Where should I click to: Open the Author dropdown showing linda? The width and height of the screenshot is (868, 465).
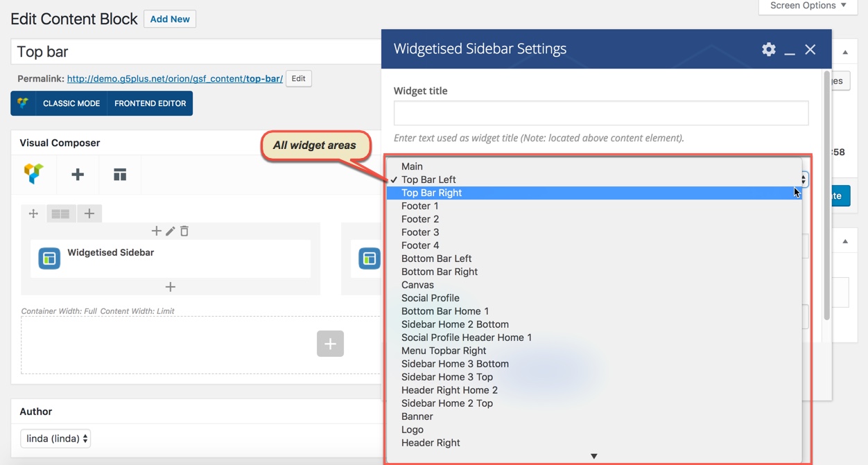55,438
